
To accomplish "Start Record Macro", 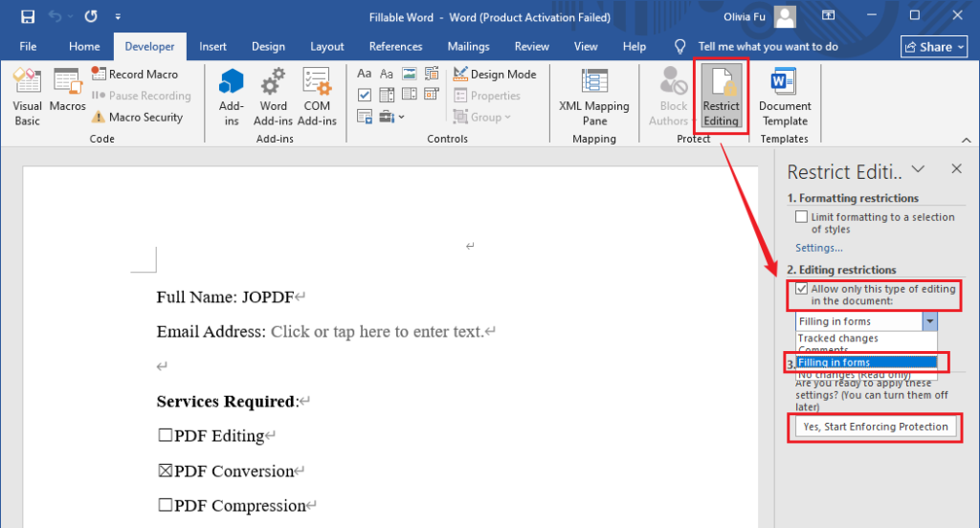I will [x=135, y=74].
